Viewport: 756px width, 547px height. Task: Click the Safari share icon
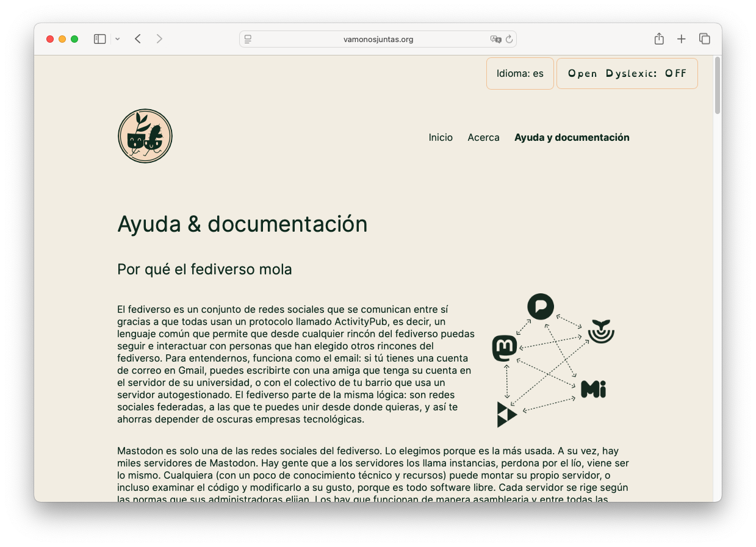pyautogui.click(x=659, y=39)
